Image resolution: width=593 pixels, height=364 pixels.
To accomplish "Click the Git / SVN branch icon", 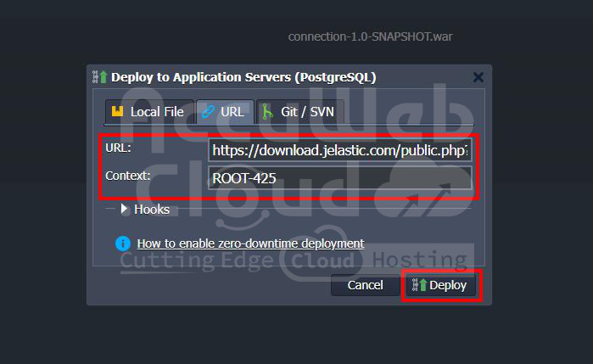I will [x=267, y=112].
